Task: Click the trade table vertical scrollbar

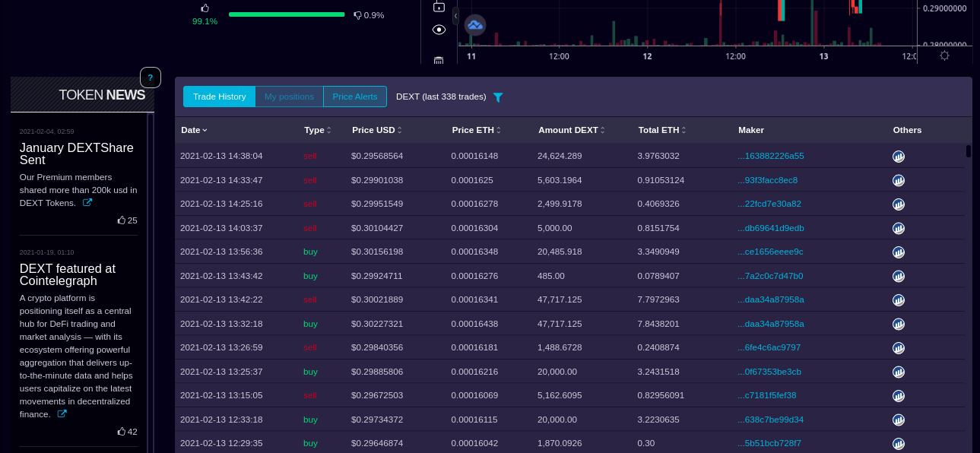Action: 969,150
